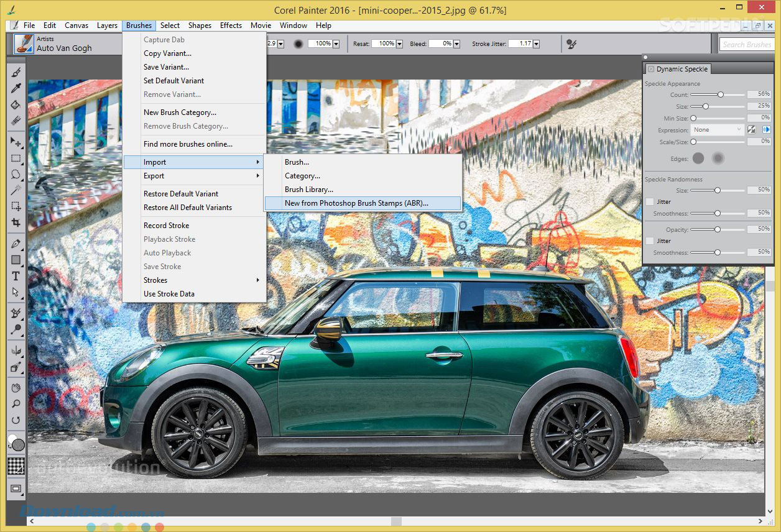
Task: Choose New from Photoshop Brush Stamps (ABR)
Action: pos(356,203)
